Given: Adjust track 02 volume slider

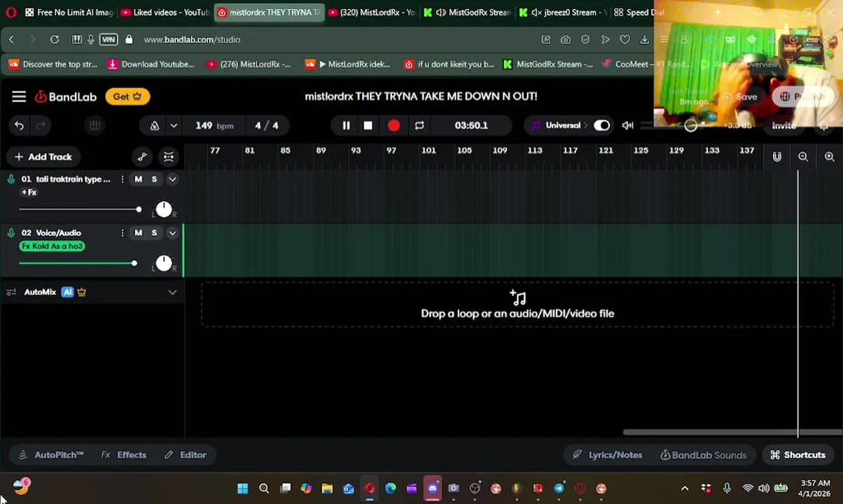Looking at the screenshot, I should click(x=77, y=263).
